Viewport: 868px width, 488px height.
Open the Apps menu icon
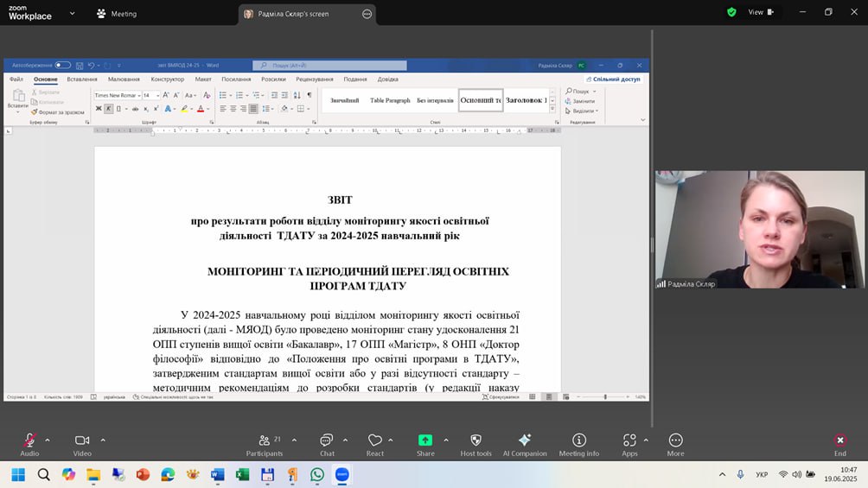(629, 440)
